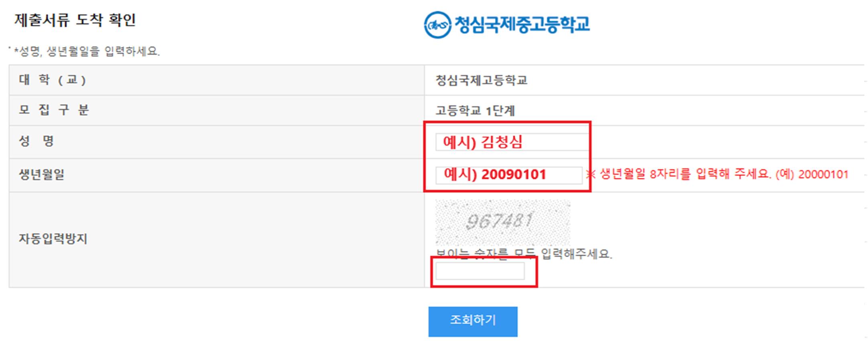
Task: Select the 고등학교 1단계 value text
Action: [x=475, y=110]
